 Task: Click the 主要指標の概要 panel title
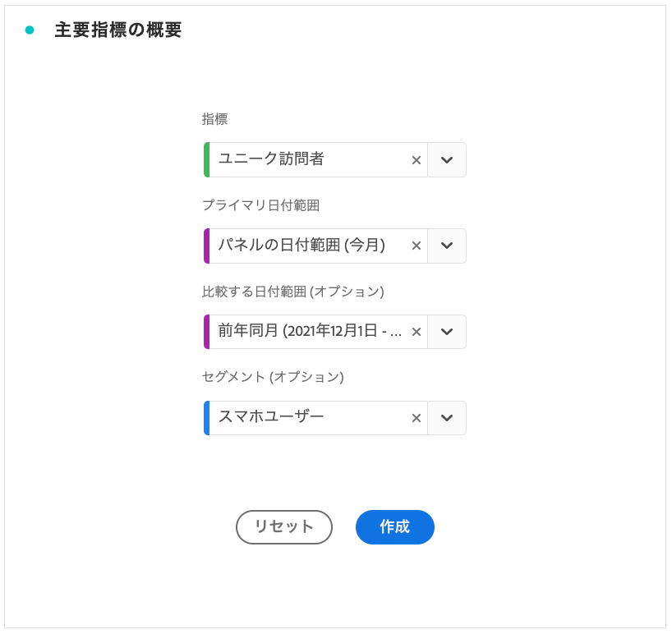click(x=117, y=30)
